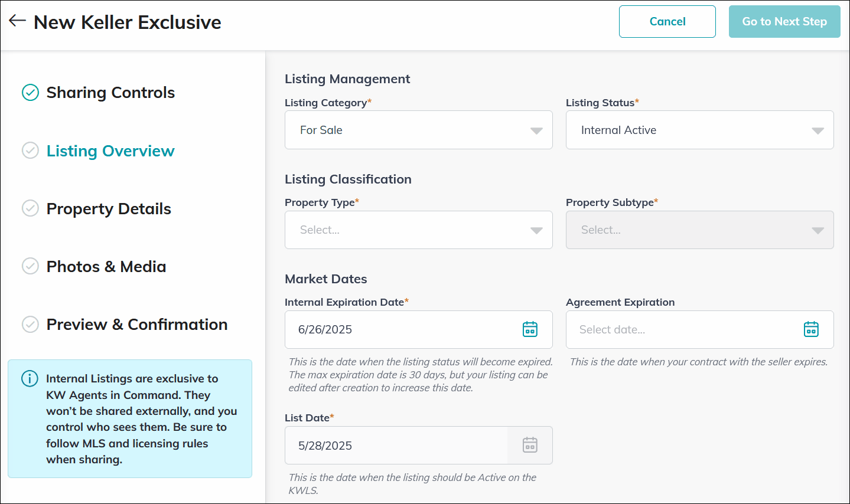This screenshot has width=850, height=504.
Task: Click the New Keller Exclusive page title
Action: pyautogui.click(x=128, y=22)
